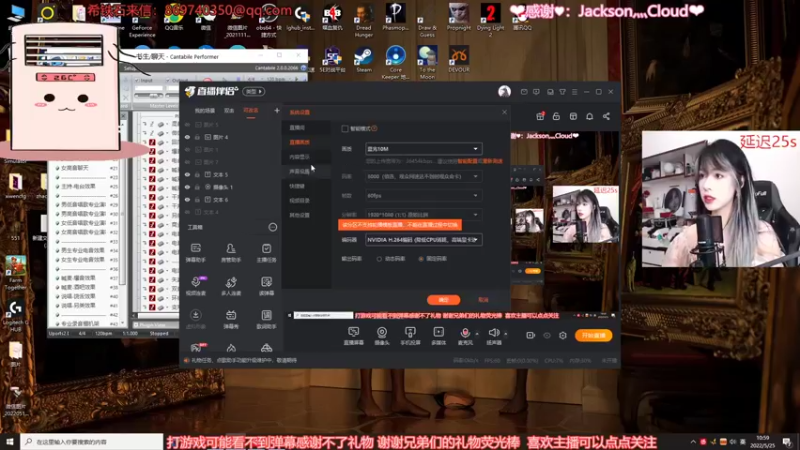Screen dimensions: 800x450
Task: Open the 码率 8000 dropdown
Action: pos(423,177)
